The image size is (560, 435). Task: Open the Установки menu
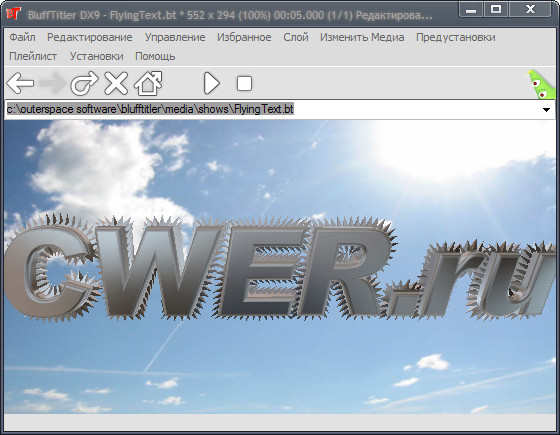click(x=96, y=56)
